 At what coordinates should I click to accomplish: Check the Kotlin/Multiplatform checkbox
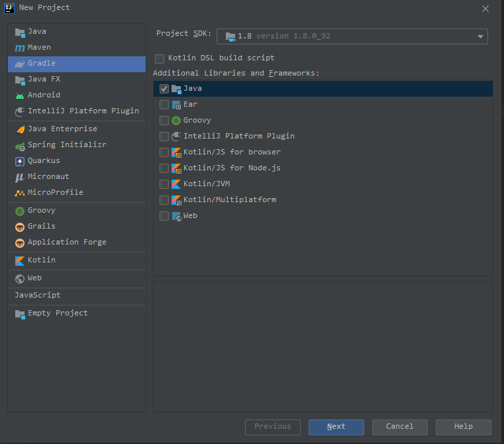tap(164, 200)
